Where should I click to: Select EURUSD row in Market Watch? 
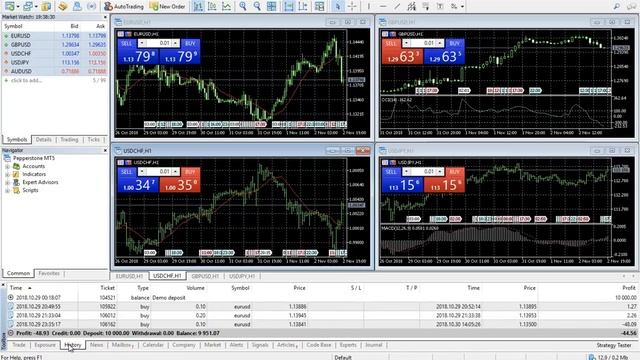[x=55, y=36]
